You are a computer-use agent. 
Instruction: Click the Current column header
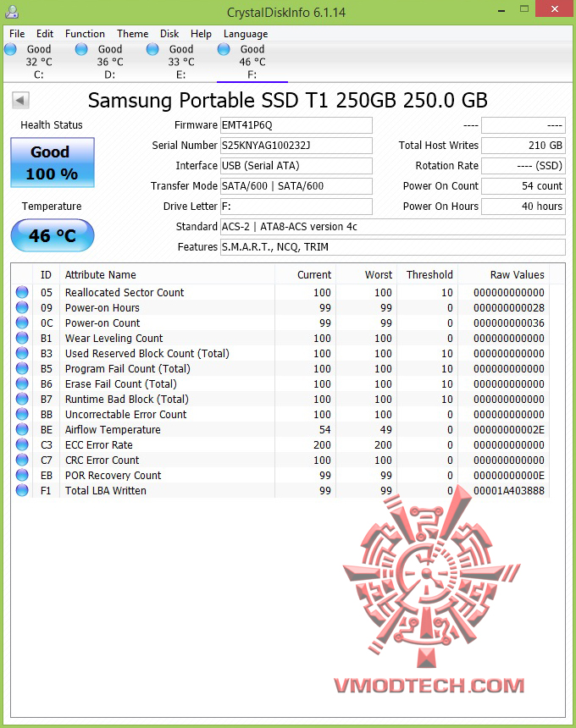click(x=305, y=275)
